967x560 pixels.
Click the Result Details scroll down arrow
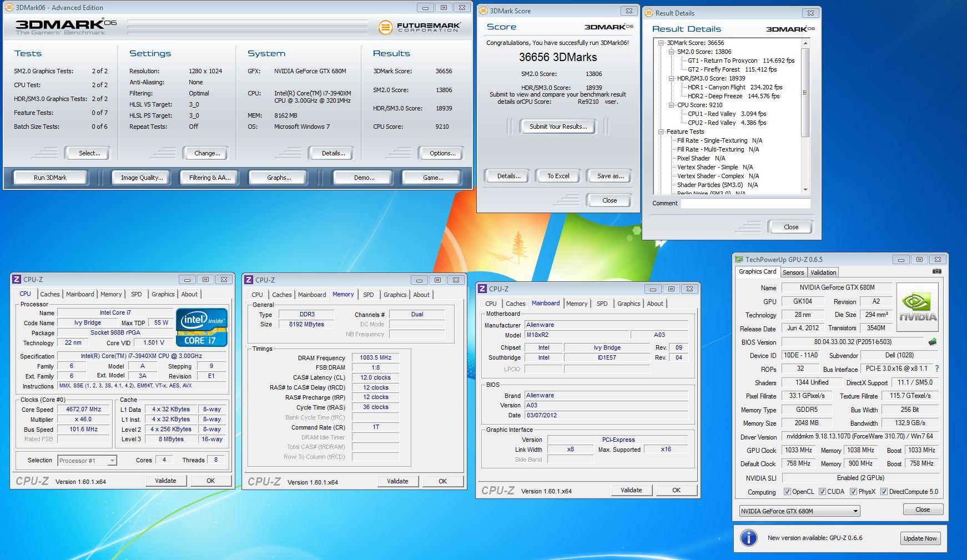[805, 190]
